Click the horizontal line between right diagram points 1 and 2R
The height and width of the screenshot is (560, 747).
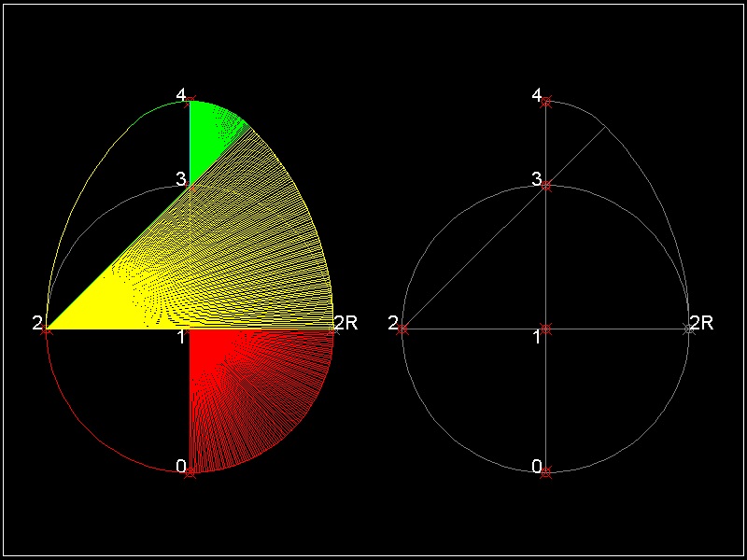click(616, 329)
